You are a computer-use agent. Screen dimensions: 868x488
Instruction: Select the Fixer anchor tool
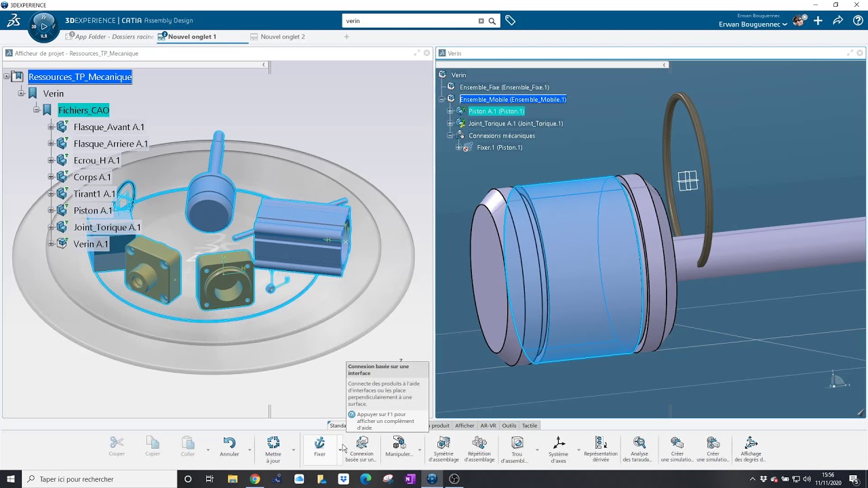coord(319,447)
